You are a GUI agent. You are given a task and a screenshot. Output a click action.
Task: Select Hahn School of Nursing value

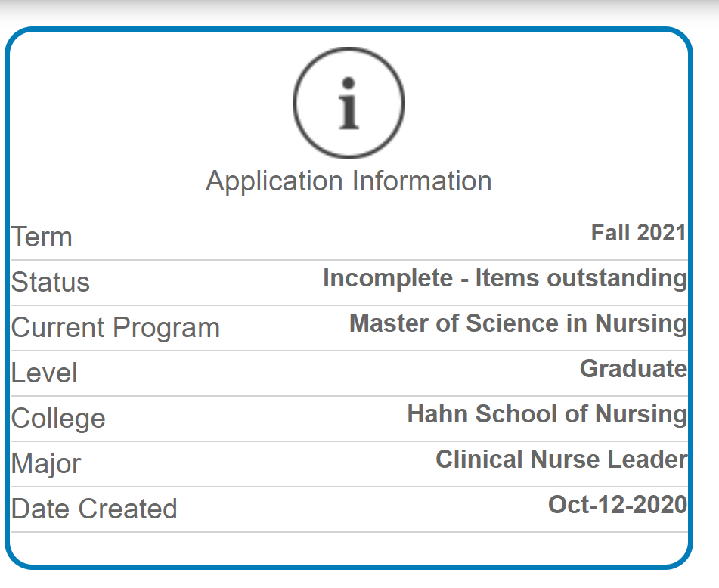[547, 414]
